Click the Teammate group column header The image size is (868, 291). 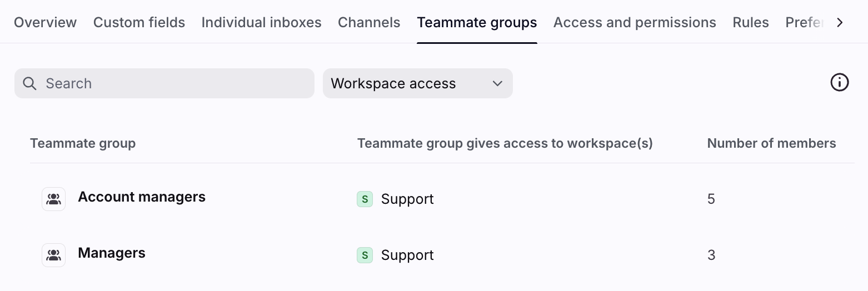83,143
